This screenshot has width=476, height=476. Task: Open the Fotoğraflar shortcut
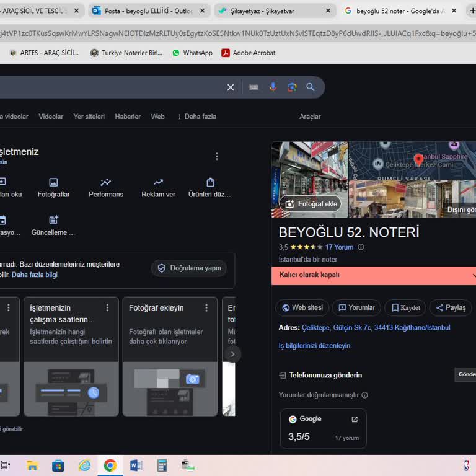click(x=53, y=188)
